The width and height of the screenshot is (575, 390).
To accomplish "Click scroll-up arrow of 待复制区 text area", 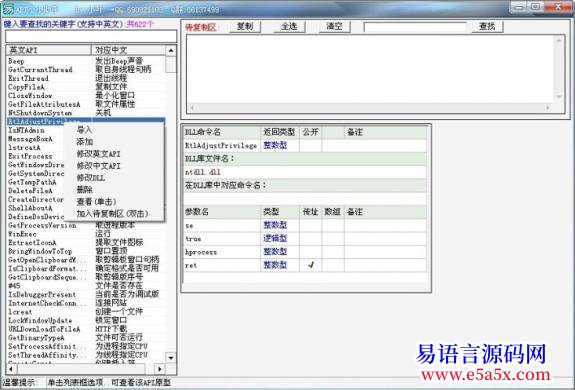I will [x=559, y=40].
